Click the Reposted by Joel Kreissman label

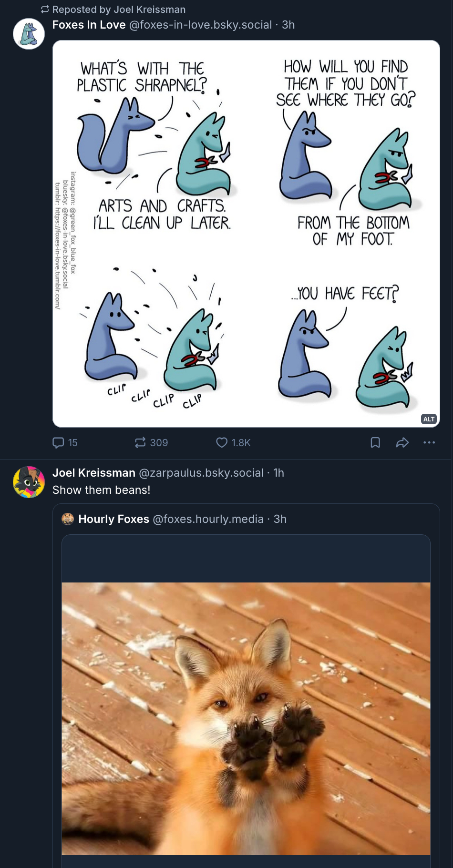pos(118,10)
